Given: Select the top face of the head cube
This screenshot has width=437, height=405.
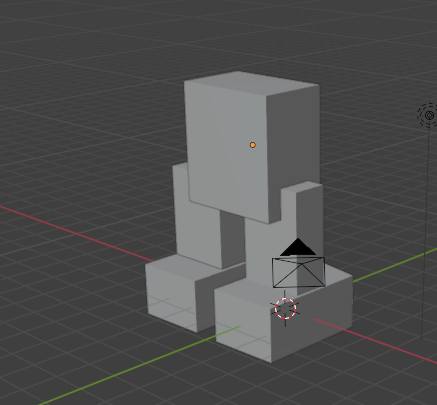Looking at the screenshot, I should point(251,82).
